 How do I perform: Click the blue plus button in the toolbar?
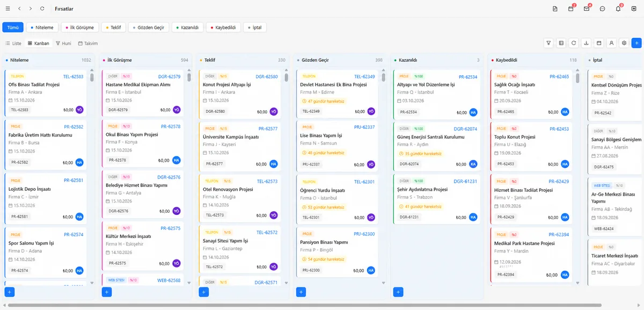coord(636,43)
